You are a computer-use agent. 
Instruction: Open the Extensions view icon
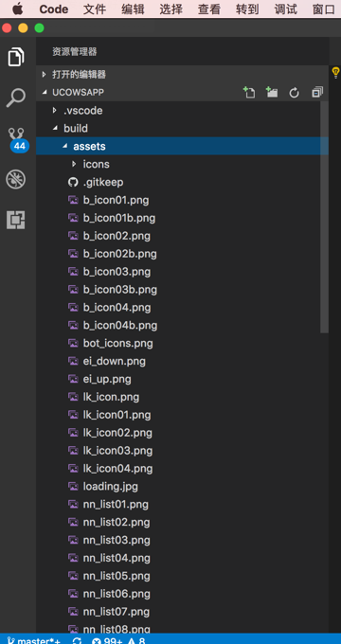tap(16, 220)
